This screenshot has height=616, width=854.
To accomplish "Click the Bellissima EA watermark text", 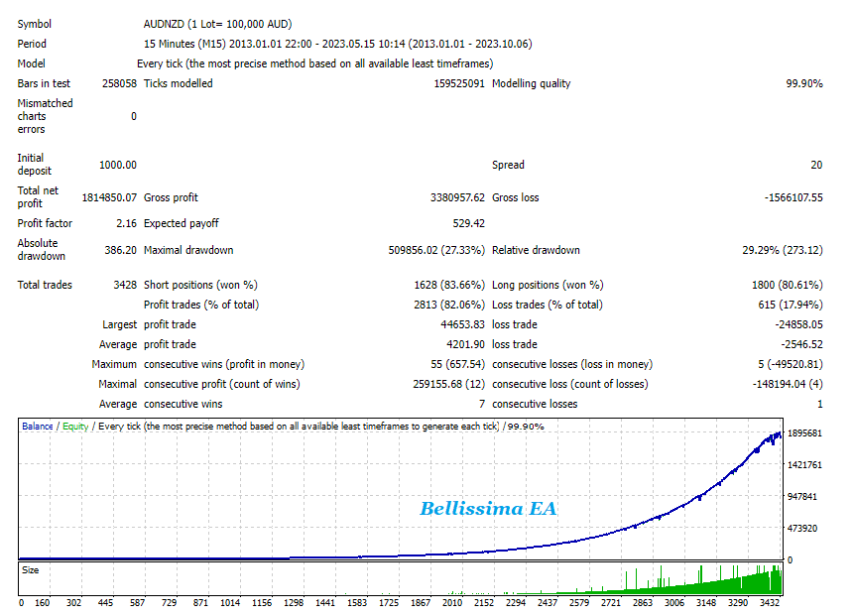I will 488,509.
